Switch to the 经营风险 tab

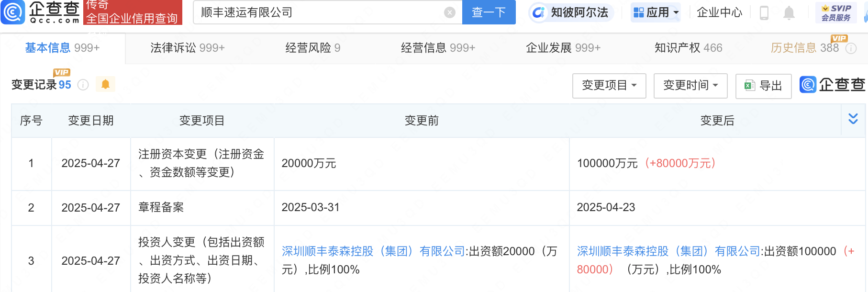pyautogui.click(x=313, y=48)
